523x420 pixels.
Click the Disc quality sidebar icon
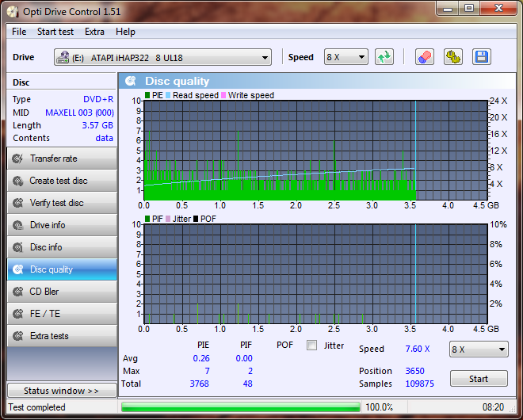(x=17, y=269)
